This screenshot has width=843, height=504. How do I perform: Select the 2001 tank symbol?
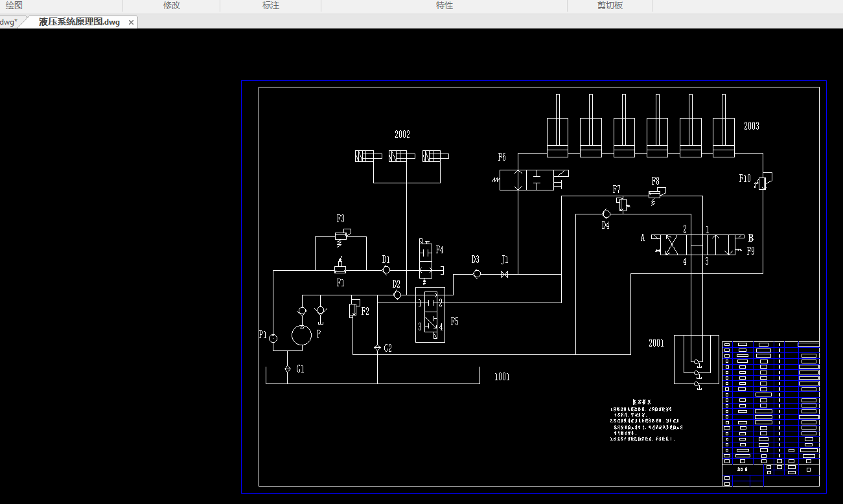coord(697,360)
